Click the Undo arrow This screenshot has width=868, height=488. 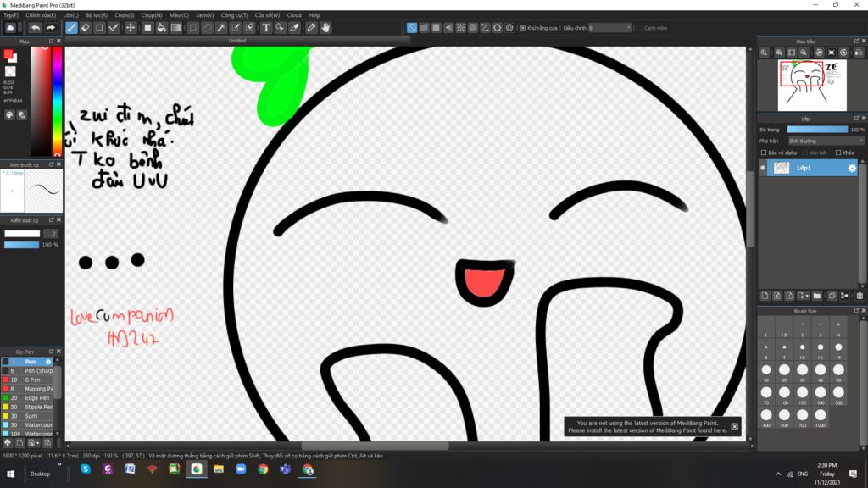coord(36,28)
